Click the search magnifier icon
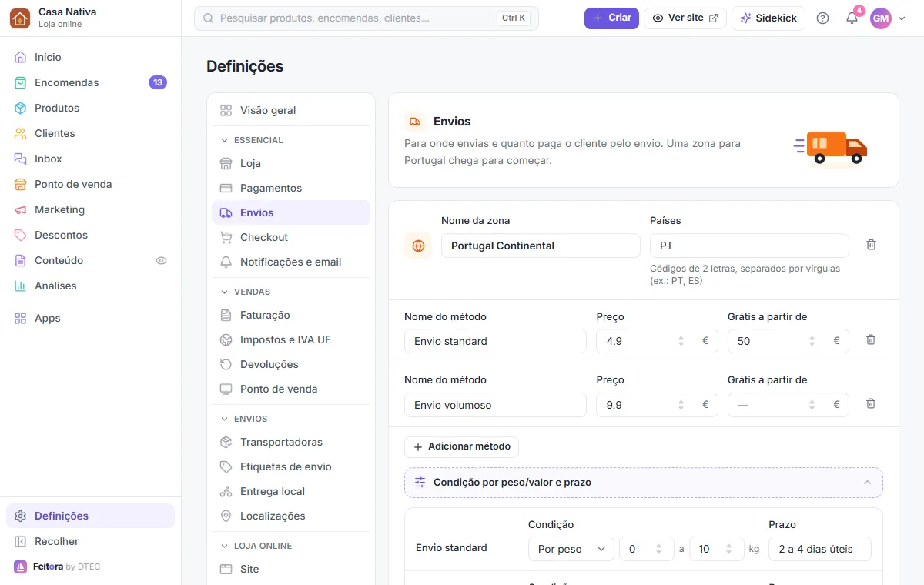 pos(208,18)
